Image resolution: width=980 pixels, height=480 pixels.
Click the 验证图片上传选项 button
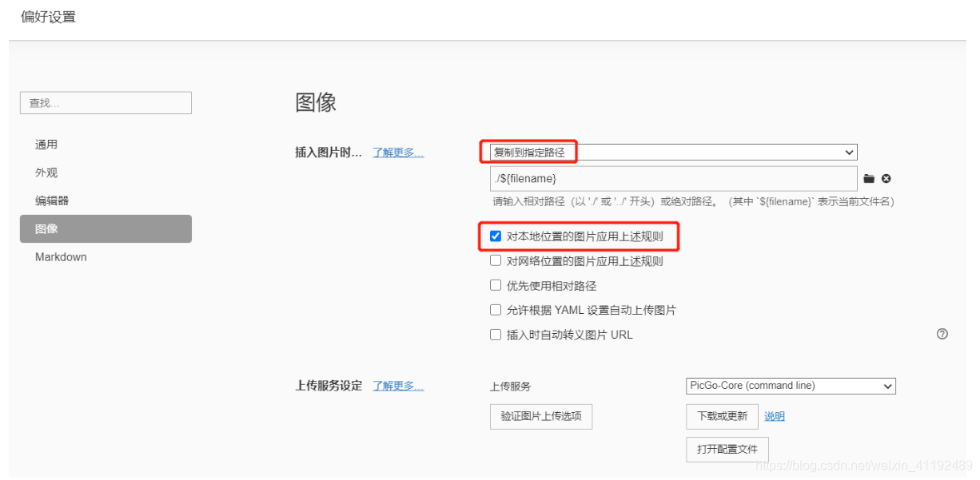(540, 416)
